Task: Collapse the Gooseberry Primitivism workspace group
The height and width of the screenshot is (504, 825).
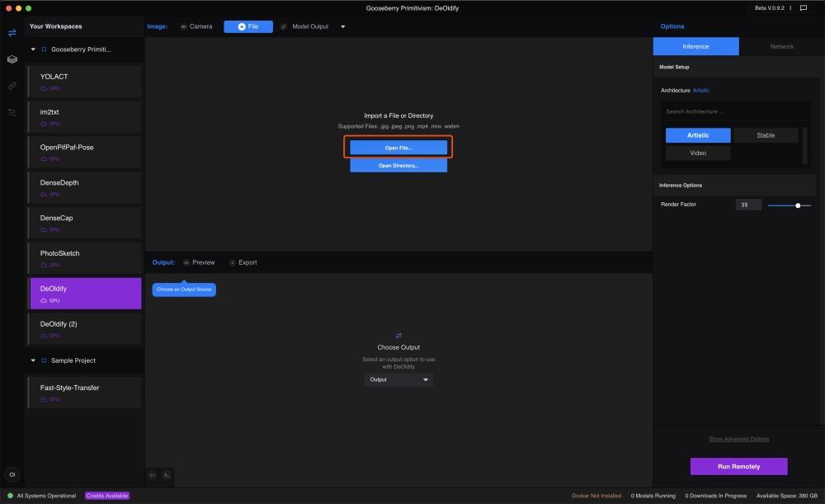Action: coord(33,49)
